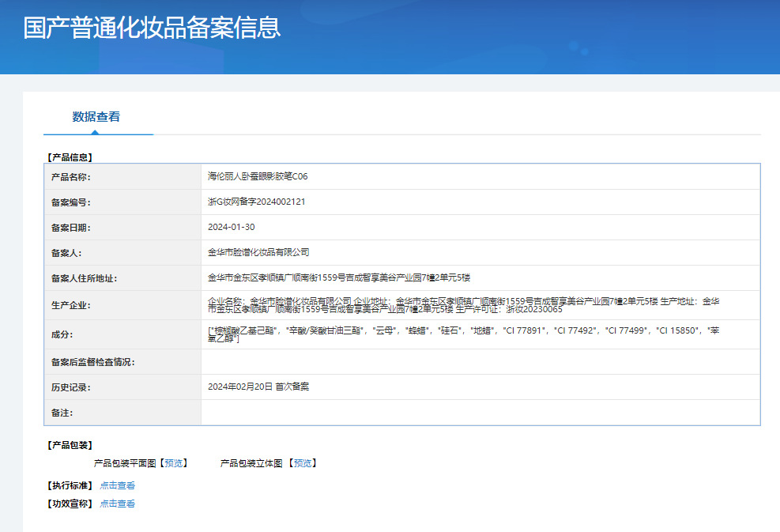Viewport: 780px width, 532px height.
Task: Click the 备案日期: row label
Action: 70,228
